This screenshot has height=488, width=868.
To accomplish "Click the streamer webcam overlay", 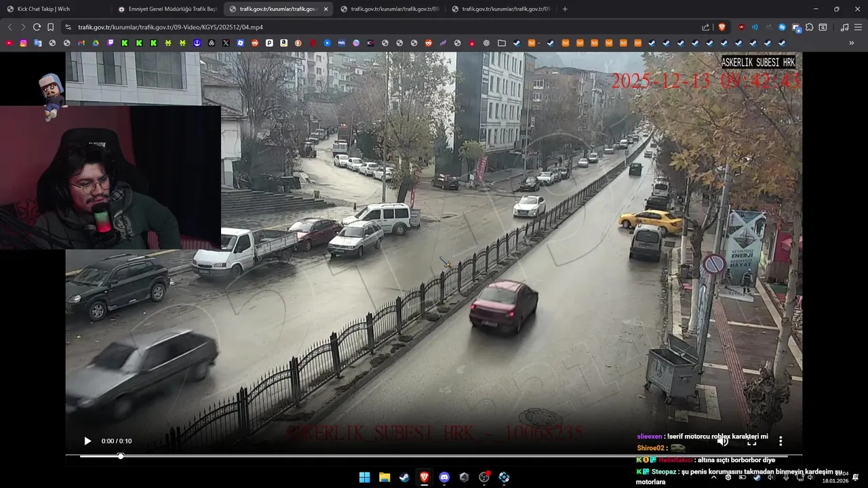I will 111,178.
